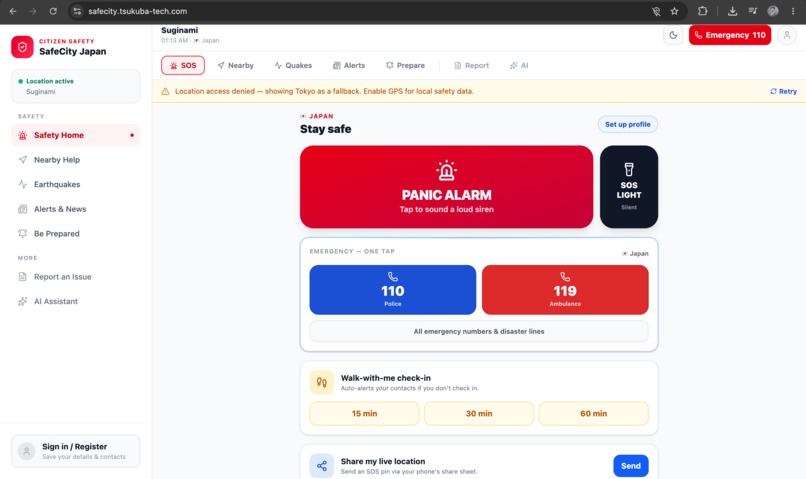Viewport: 806px width, 479px height.
Task: Click the site info icon in address bar
Action: pos(77,11)
